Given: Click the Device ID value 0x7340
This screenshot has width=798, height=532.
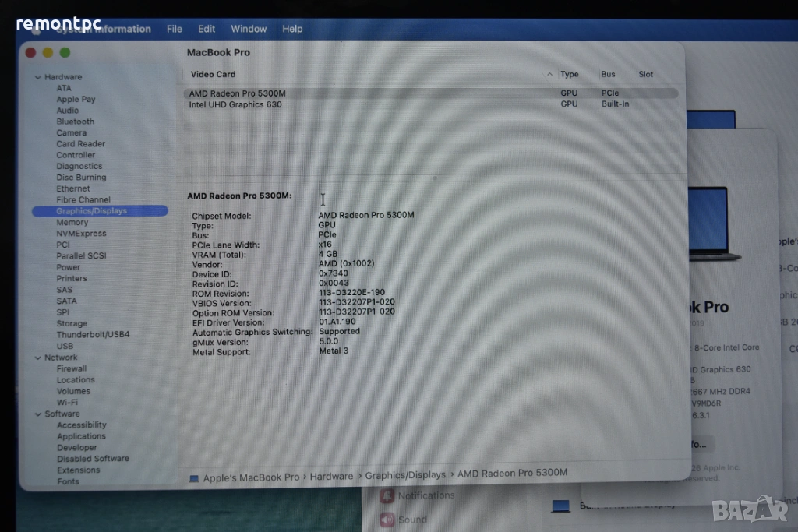Looking at the screenshot, I should 334,273.
